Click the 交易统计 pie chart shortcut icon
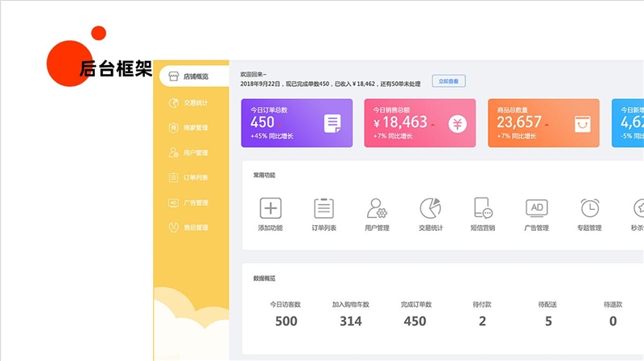This screenshot has width=644, height=361. tap(430, 208)
